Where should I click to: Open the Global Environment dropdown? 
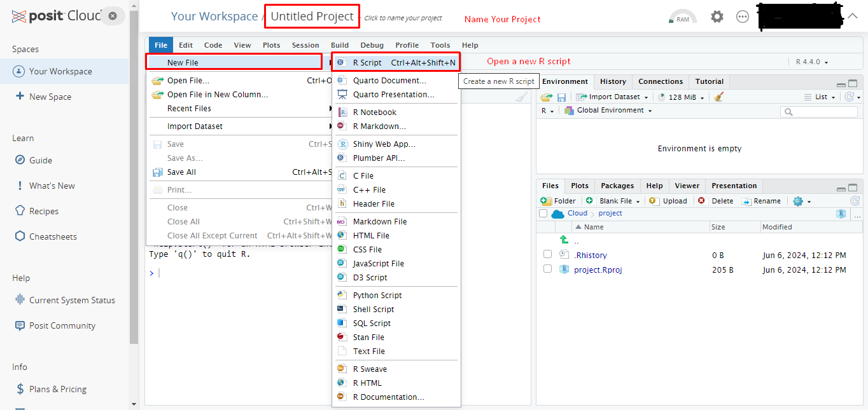609,111
